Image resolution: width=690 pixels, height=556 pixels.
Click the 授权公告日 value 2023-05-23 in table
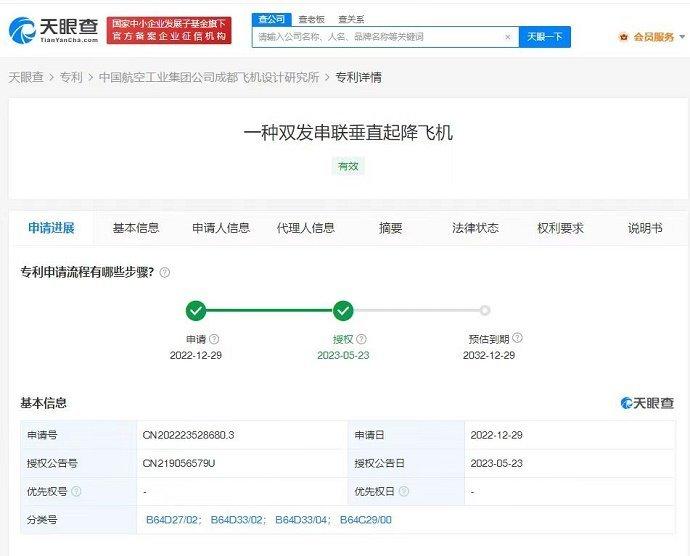pos(496,464)
